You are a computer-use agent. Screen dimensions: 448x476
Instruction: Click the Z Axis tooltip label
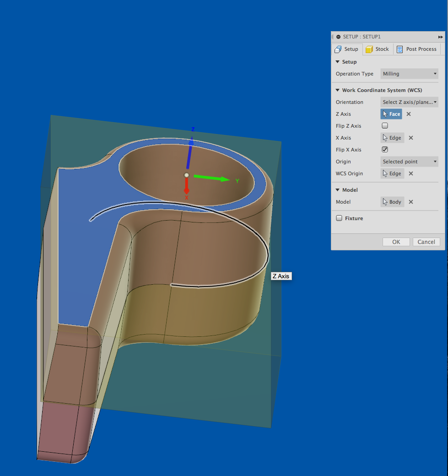[x=281, y=276]
